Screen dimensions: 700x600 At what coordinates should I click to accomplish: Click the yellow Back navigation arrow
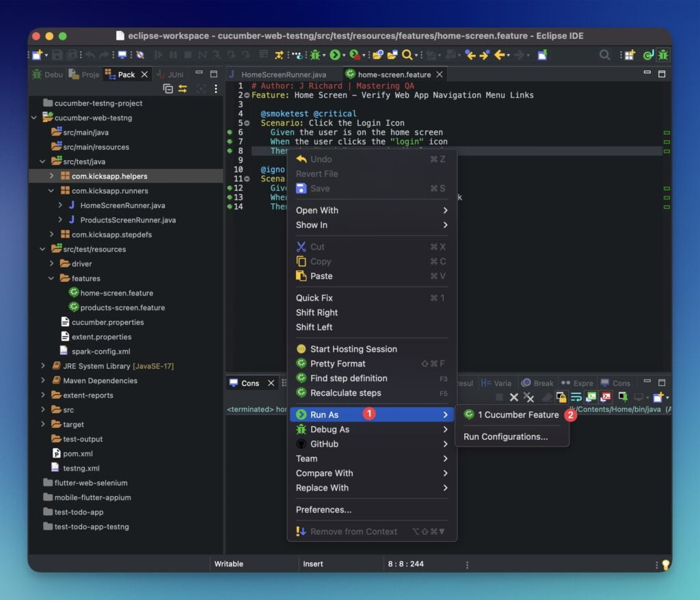pos(500,55)
